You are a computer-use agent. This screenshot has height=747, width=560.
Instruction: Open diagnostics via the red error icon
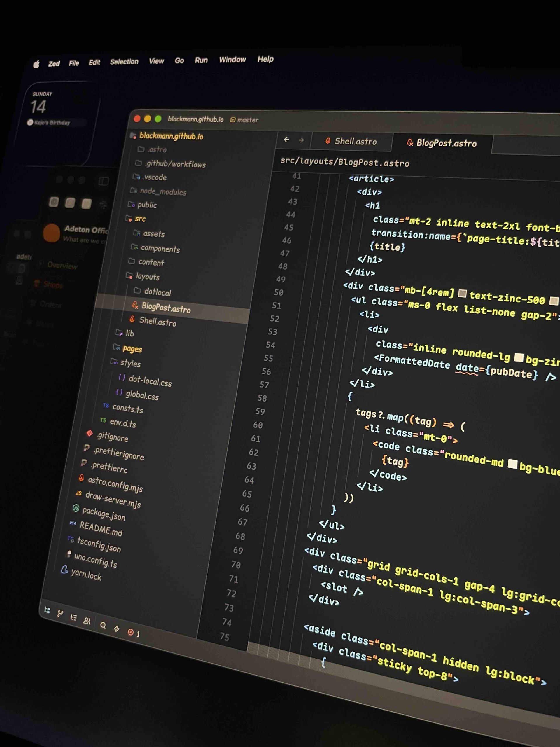[x=131, y=632]
